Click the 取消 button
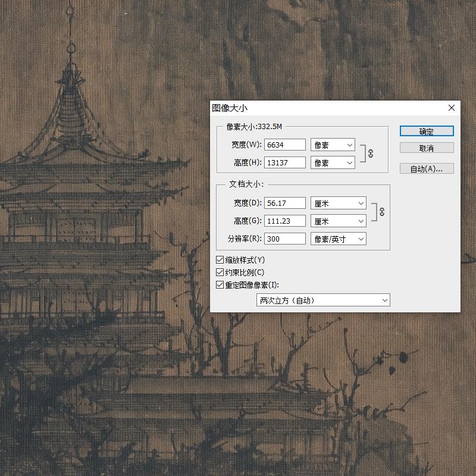The height and width of the screenshot is (476, 476). pos(427,148)
